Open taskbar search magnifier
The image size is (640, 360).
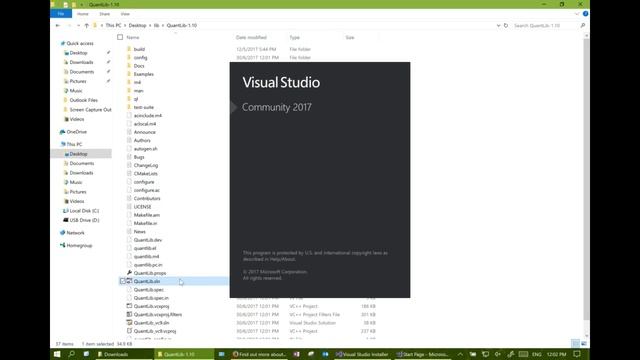(72, 354)
